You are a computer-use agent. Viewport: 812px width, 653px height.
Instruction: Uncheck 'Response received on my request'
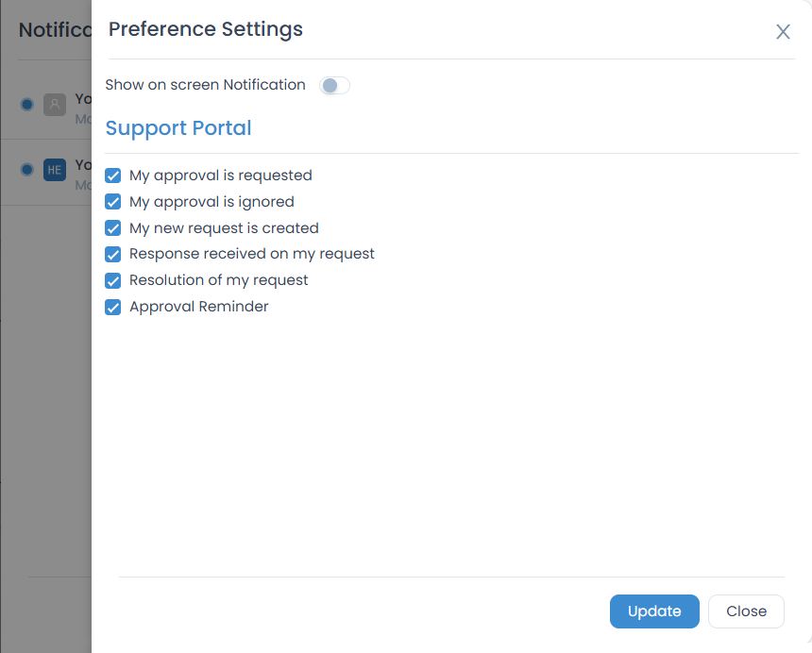coord(113,254)
